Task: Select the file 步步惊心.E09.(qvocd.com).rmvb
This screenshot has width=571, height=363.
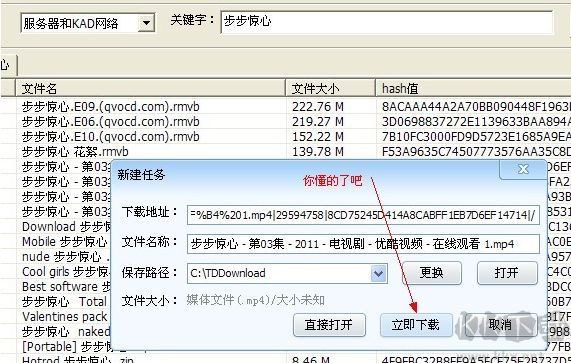Action: pyautogui.click(x=111, y=107)
